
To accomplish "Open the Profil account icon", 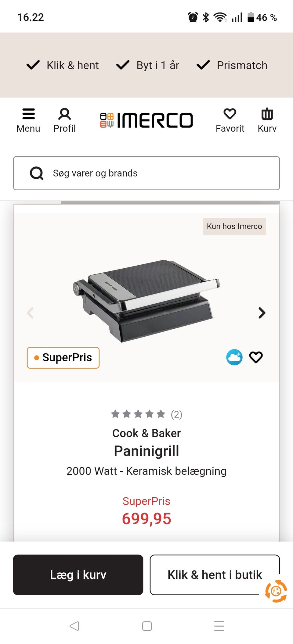I will 64,120.
